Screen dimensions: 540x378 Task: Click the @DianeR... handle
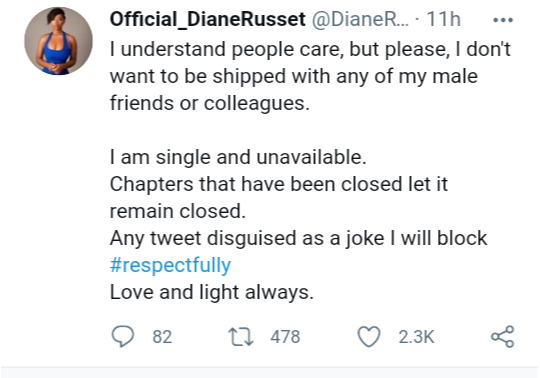(360, 19)
